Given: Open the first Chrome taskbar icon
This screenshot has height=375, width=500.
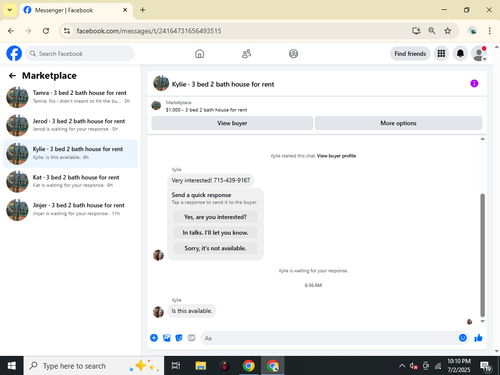Looking at the screenshot, I should 249,366.
